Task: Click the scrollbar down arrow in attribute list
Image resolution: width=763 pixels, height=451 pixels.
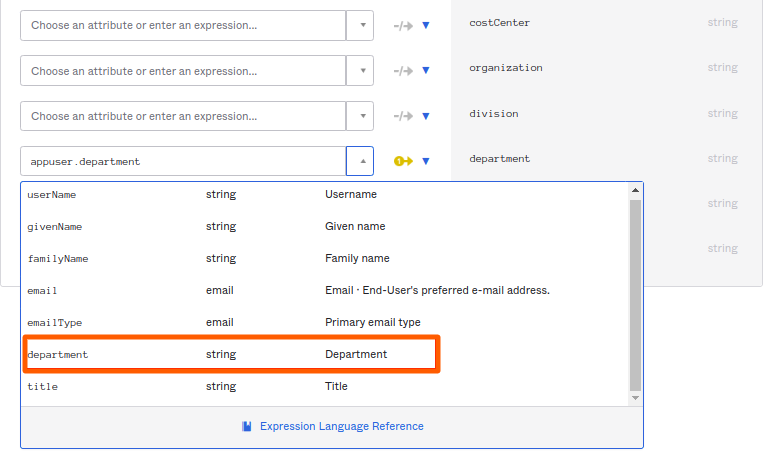Action: click(x=635, y=397)
